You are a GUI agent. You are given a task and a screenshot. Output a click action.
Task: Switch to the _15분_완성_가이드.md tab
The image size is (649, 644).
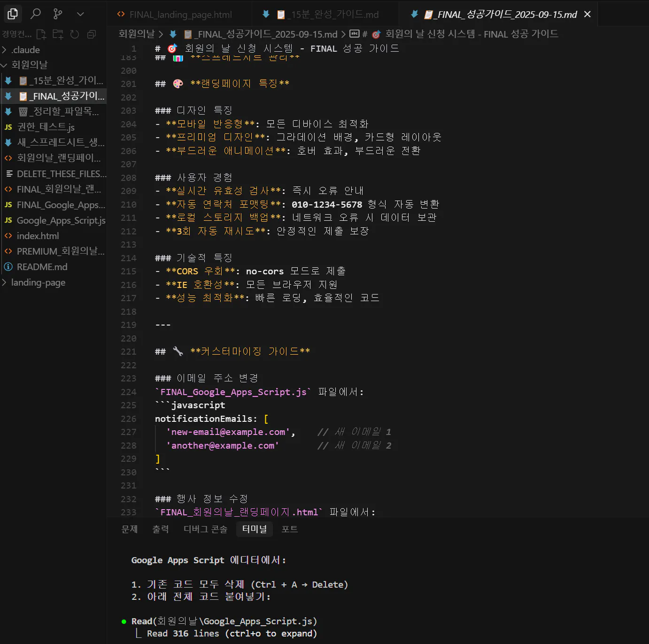325,15
